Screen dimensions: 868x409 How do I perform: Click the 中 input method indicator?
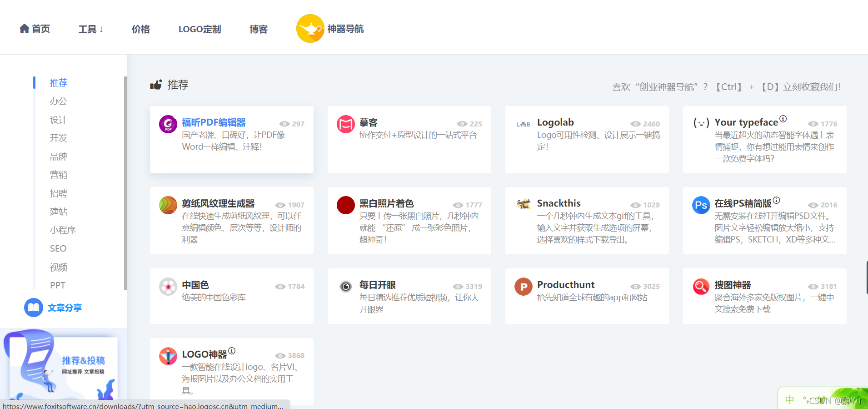coord(790,399)
